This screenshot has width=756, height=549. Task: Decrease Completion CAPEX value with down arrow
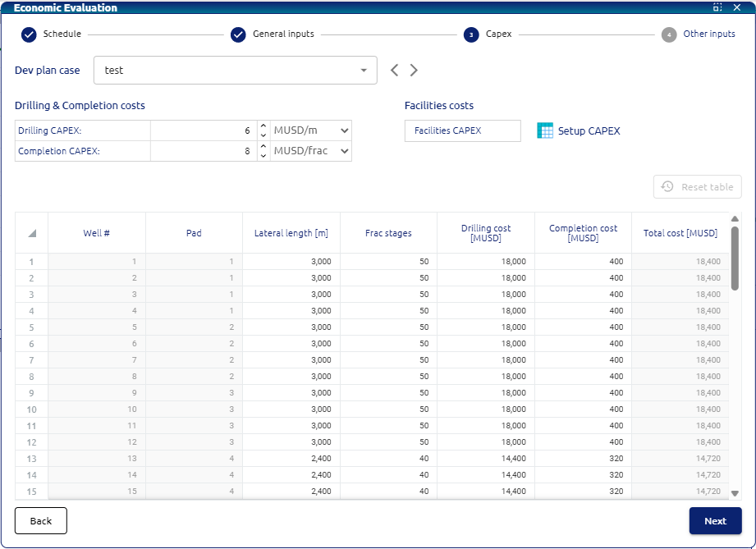[x=263, y=156]
